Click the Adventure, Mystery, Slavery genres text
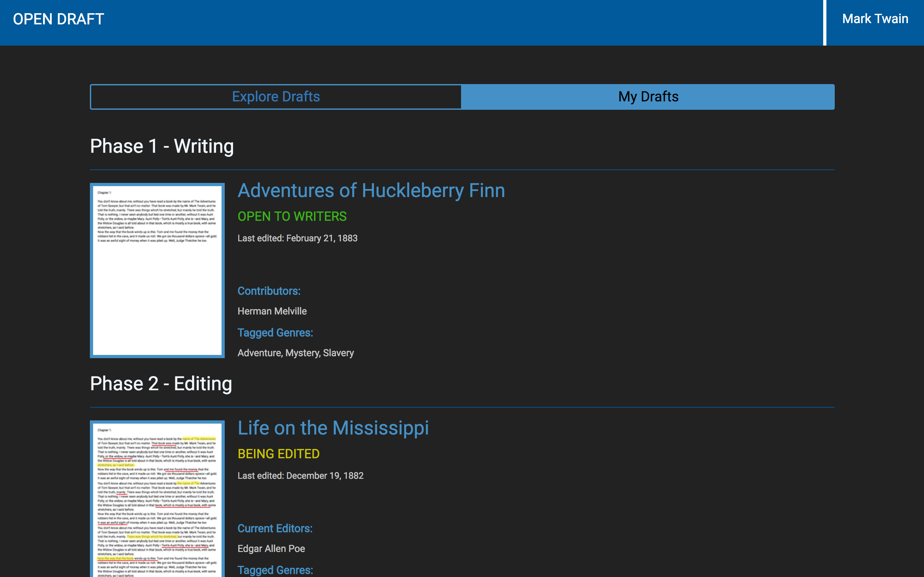The height and width of the screenshot is (577, 924). pos(295,353)
